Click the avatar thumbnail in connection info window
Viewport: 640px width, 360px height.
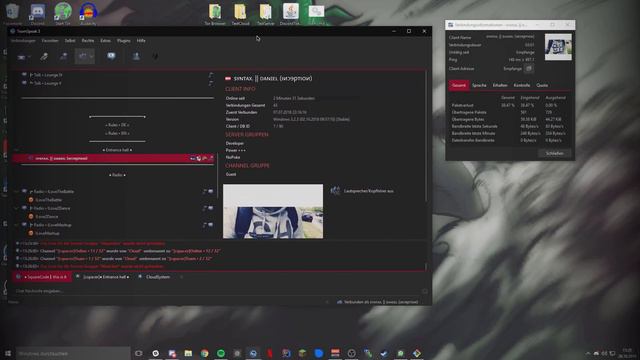[558, 47]
